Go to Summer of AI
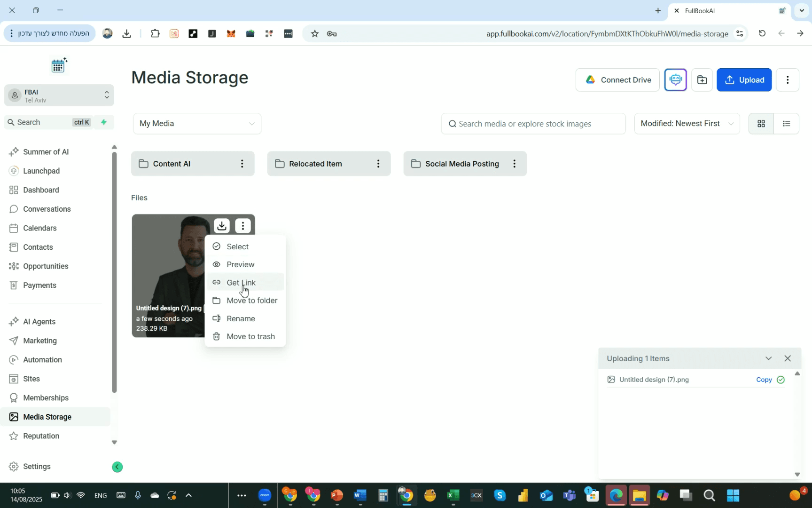Screen dimensions: 812x508 pos(46,152)
